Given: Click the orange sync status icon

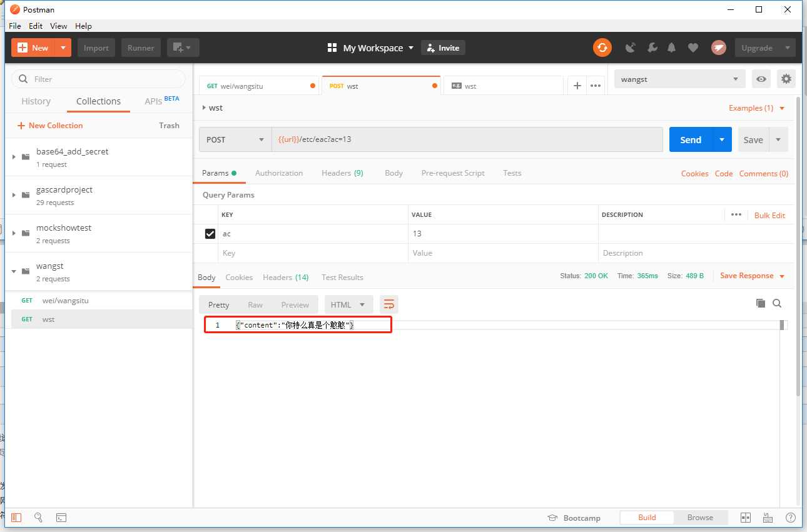Looking at the screenshot, I should 602,48.
